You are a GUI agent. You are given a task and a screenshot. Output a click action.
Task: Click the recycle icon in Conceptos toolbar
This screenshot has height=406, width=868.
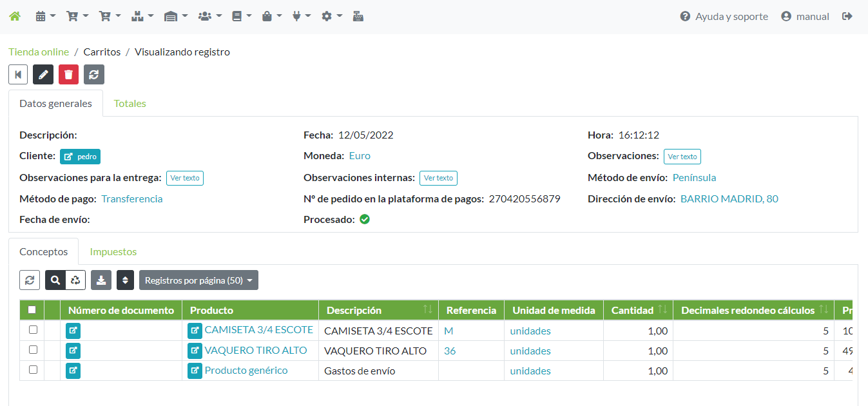75,280
